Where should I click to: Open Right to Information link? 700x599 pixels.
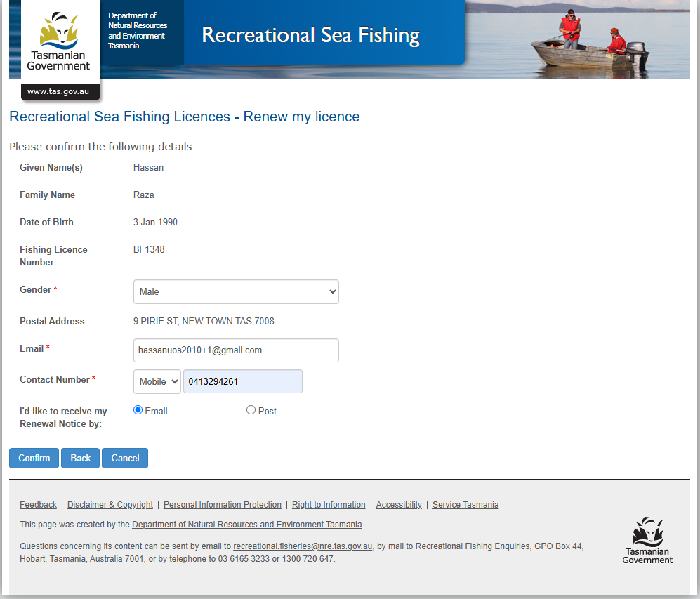pos(329,505)
